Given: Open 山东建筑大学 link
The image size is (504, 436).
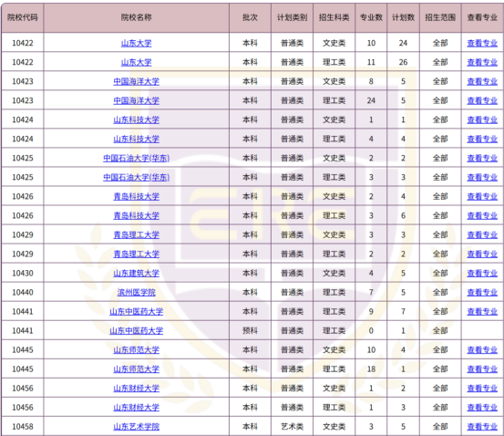Looking at the screenshot, I should click(136, 273).
